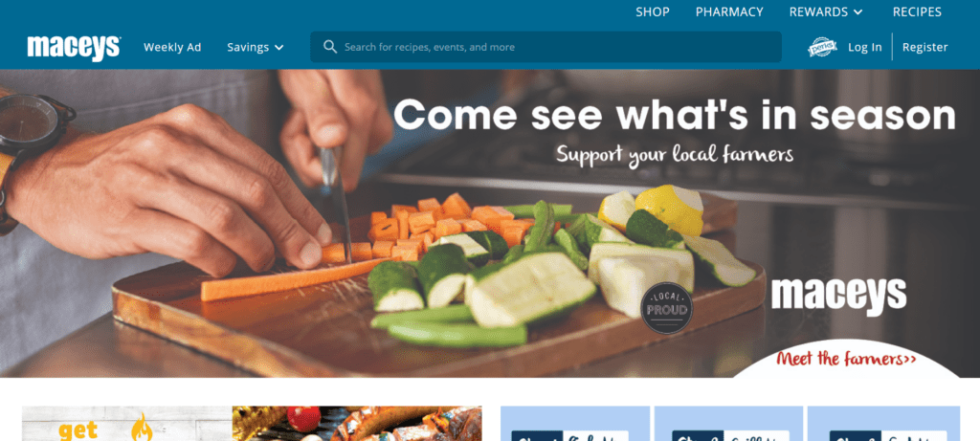This screenshot has width=980, height=441.
Task: Click the search magnifier icon
Action: point(330,47)
